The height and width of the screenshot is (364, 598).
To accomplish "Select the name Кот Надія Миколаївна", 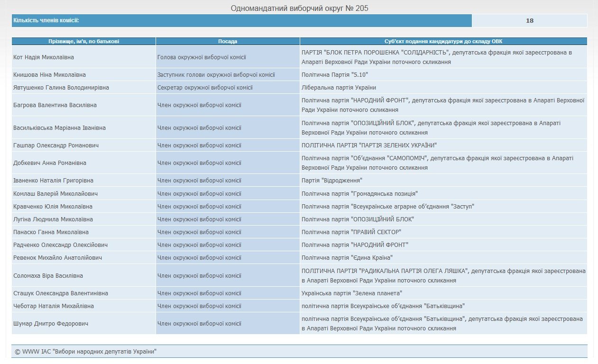I will 44,57.
